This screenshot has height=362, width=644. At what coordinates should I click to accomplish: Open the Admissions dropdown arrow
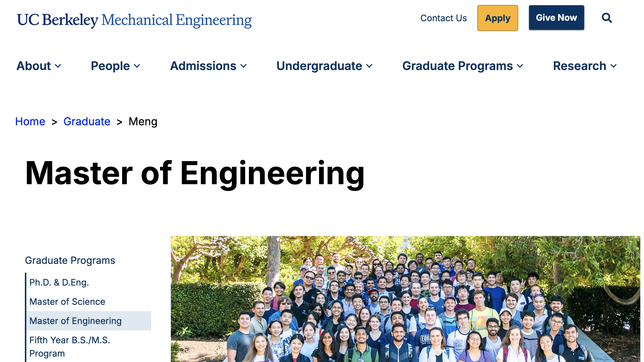pos(243,66)
